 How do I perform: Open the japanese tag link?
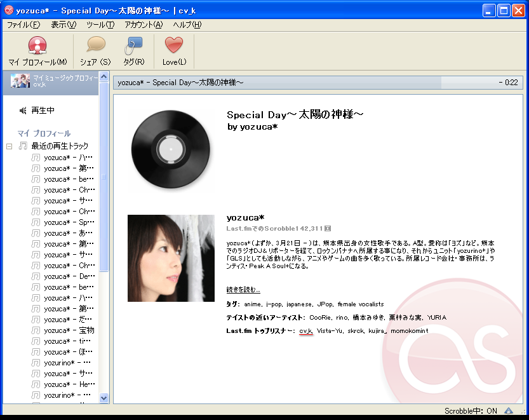click(x=299, y=304)
